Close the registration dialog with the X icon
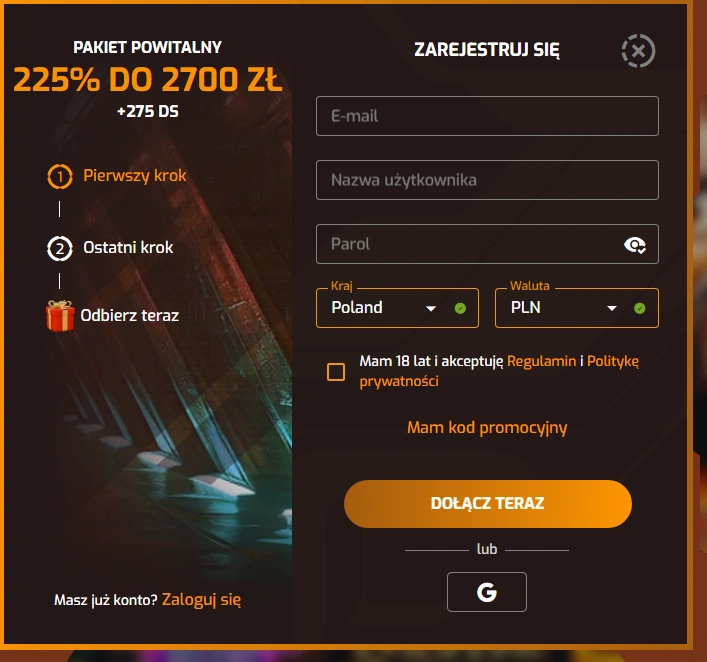Screen dimensions: 707x662 coord(638,51)
